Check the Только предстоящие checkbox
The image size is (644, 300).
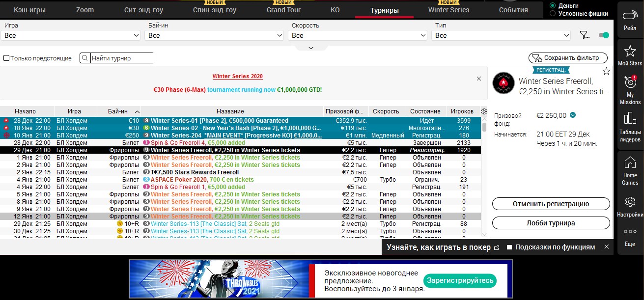pyautogui.click(x=6, y=58)
